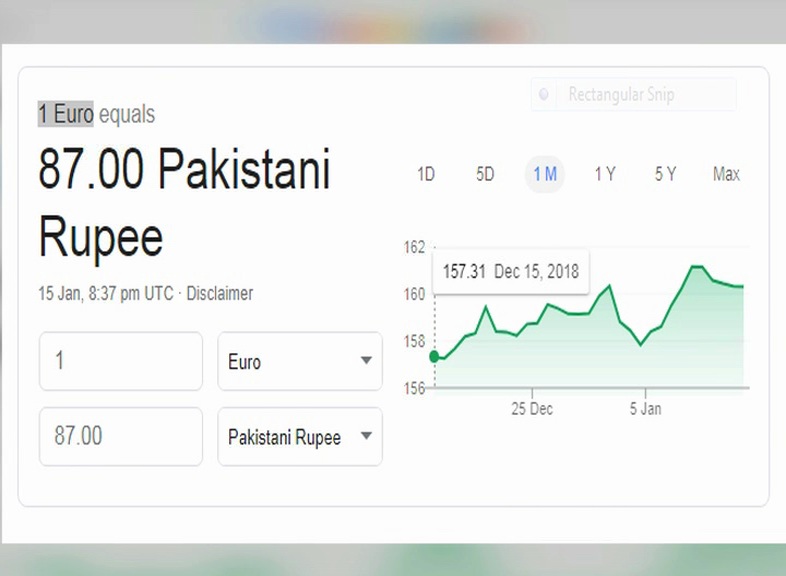
Task: Select the 5Y chart range tab
Action: pos(665,174)
